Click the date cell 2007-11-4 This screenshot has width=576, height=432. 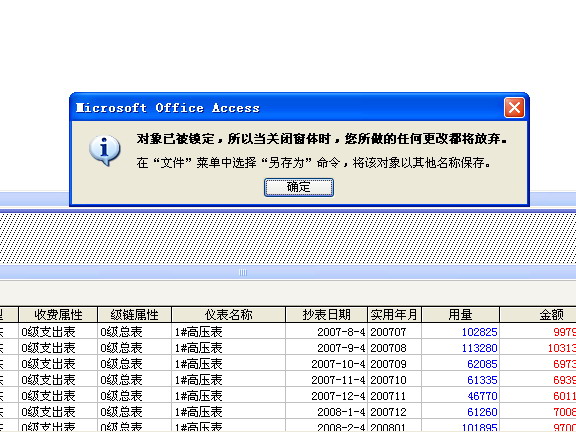[327, 380]
